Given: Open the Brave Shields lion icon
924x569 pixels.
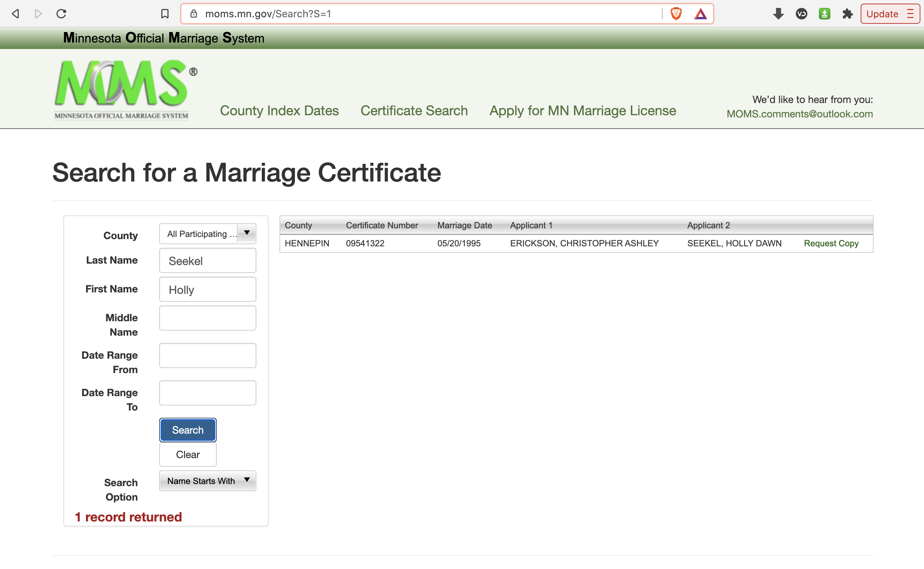Looking at the screenshot, I should (x=676, y=14).
